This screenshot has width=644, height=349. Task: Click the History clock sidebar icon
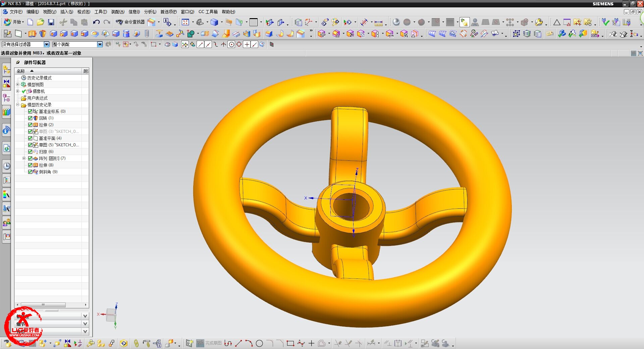6,166
